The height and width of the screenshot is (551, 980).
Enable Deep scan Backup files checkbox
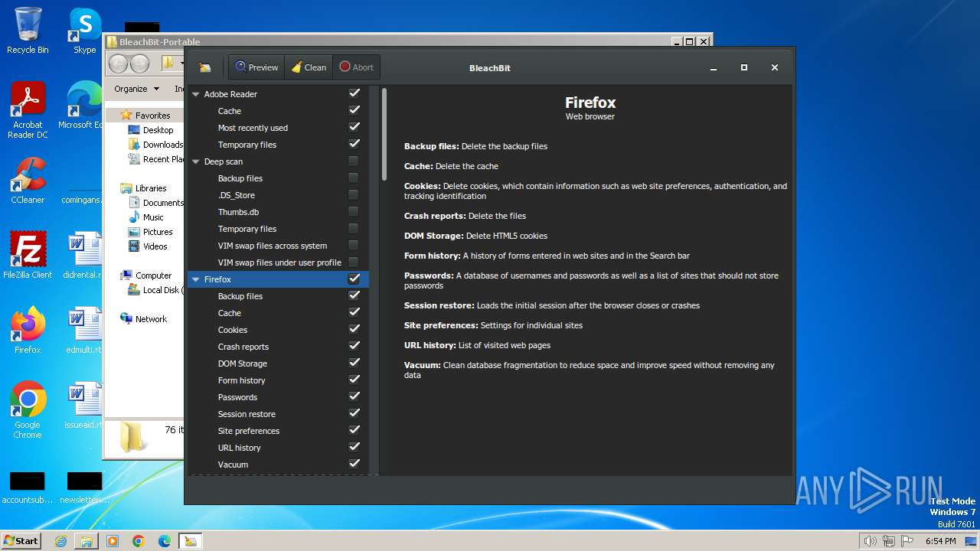pos(353,178)
